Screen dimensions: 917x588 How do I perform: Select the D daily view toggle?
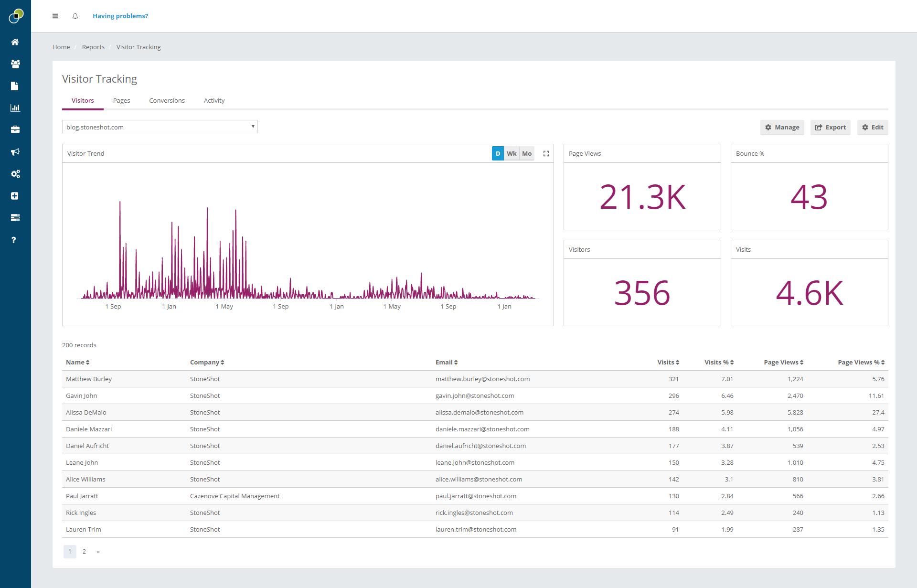pyautogui.click(x=498, y=154)
